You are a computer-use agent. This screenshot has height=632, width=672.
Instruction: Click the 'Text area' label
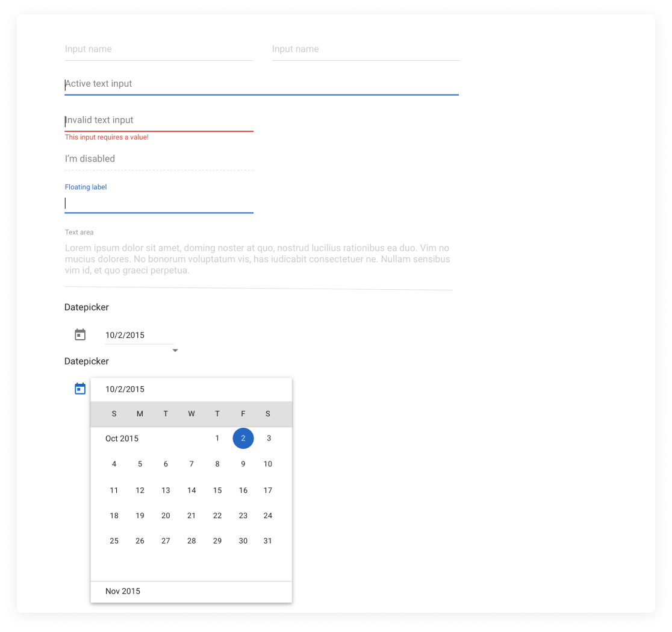[79, 233]
